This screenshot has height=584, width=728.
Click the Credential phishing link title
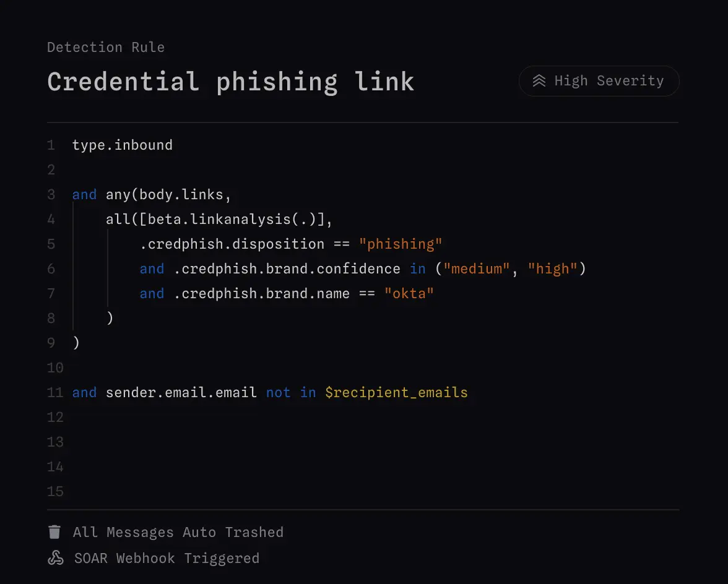pos(230,81)
